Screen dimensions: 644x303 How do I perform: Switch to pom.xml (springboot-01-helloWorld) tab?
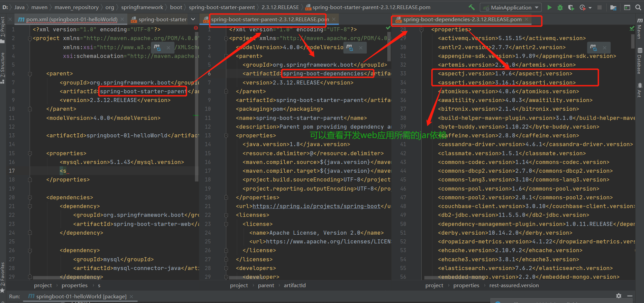pyautogui.click(x=72, y=20)
